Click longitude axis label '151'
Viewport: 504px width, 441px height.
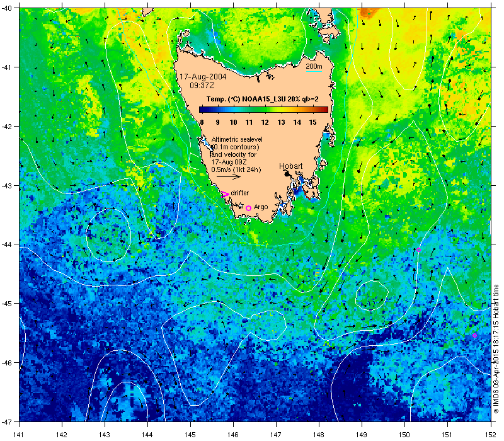tap(447, 435)
